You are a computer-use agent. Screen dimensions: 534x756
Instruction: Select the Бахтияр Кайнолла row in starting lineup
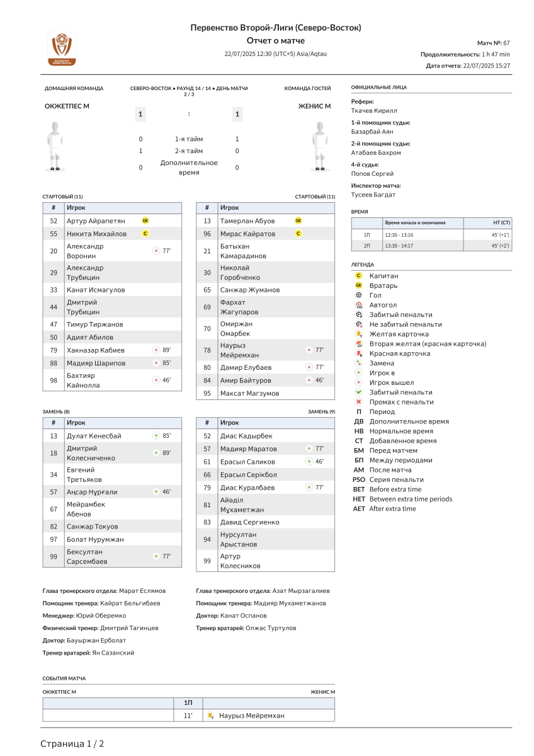click(112, 381)
